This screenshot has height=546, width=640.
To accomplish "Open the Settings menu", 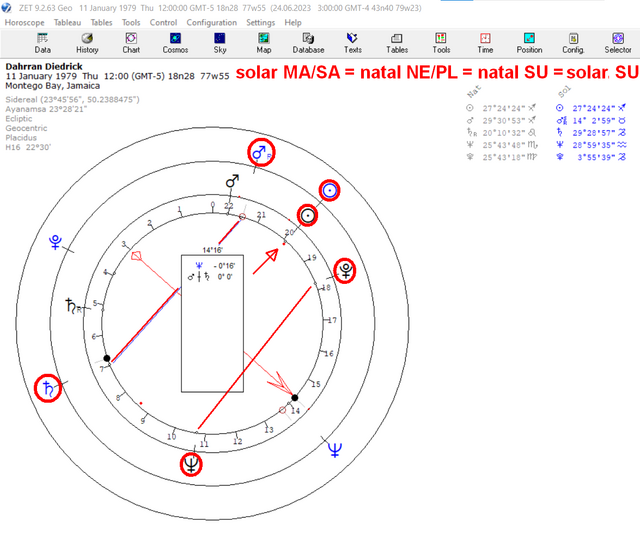I will coord(260,22).
